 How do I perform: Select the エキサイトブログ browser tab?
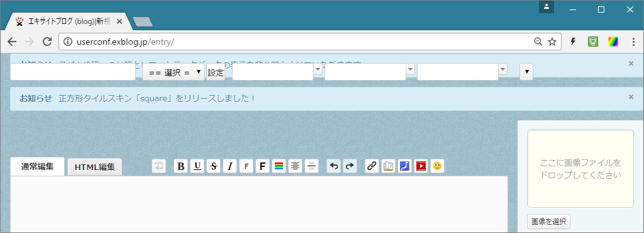(69, 22)
